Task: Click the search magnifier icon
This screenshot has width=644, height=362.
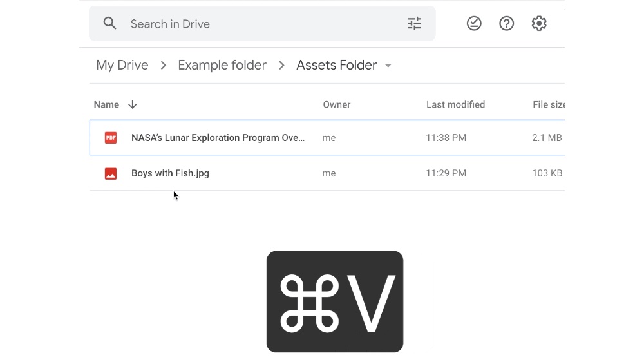Action: click(110, 24)
